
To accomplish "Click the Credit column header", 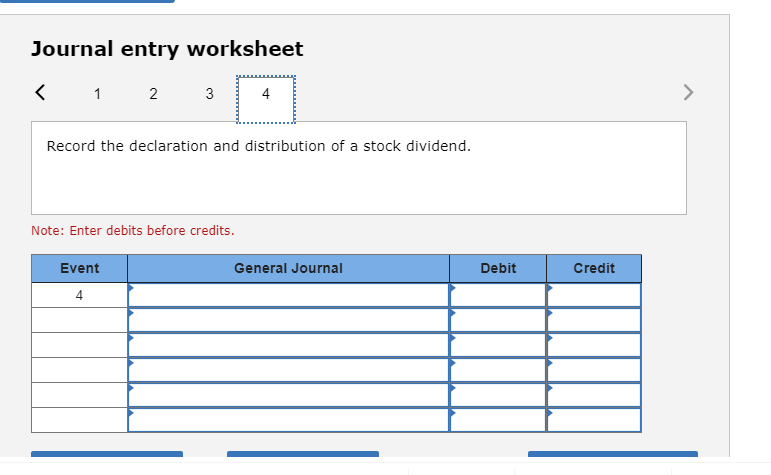I will click(594, 268).
